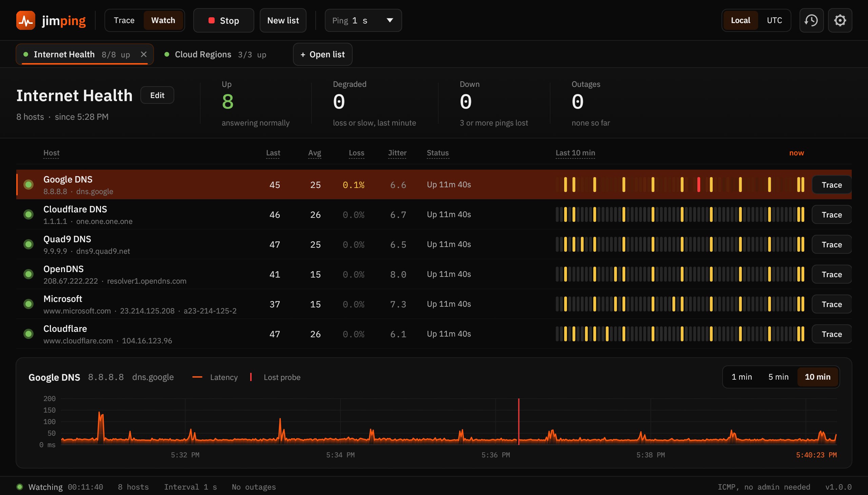Trace the Google DNS host

pos(832,185)
